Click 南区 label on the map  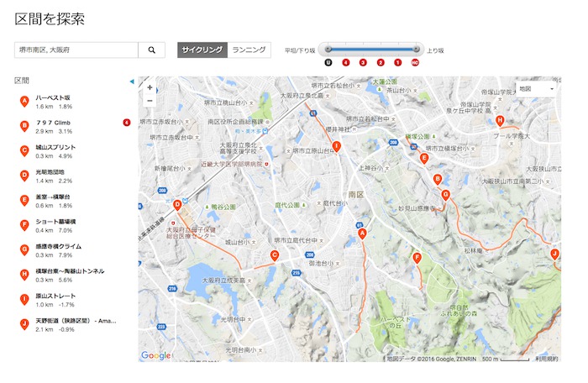(356, 194)
